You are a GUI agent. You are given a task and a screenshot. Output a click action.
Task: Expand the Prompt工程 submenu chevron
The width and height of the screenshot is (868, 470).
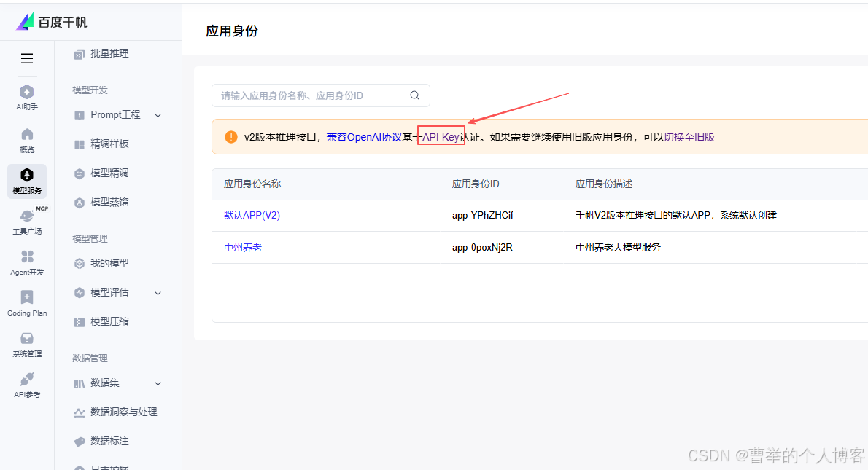[x=158, y=116]
